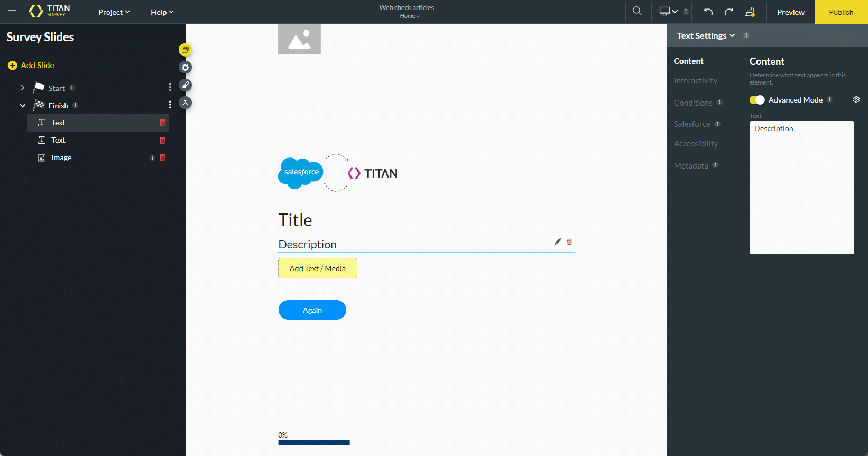Switch to the Accessibility tab
The height and width of the screenshot is (456, 868).
pos(696,144)
